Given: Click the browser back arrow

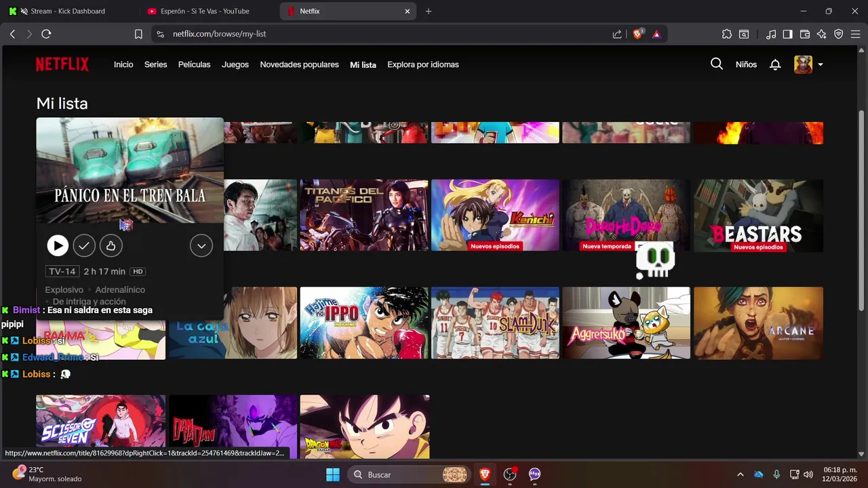Looking at the screenshot, I should (x=12, y=34).
